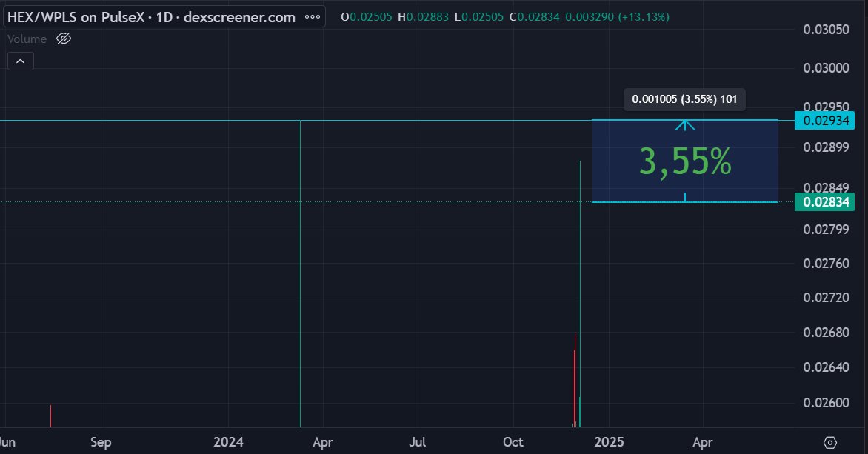Click the 0.03000 price scale value

tap(826, 67)
